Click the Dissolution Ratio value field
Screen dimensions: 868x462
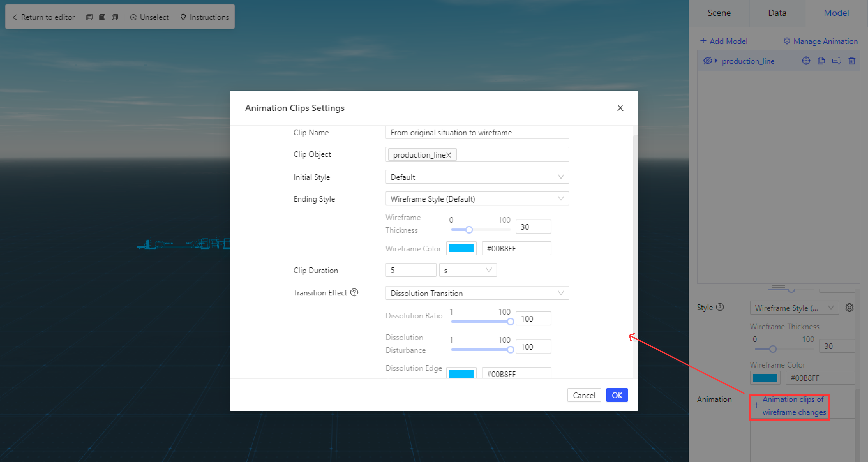tap(533, 319)
